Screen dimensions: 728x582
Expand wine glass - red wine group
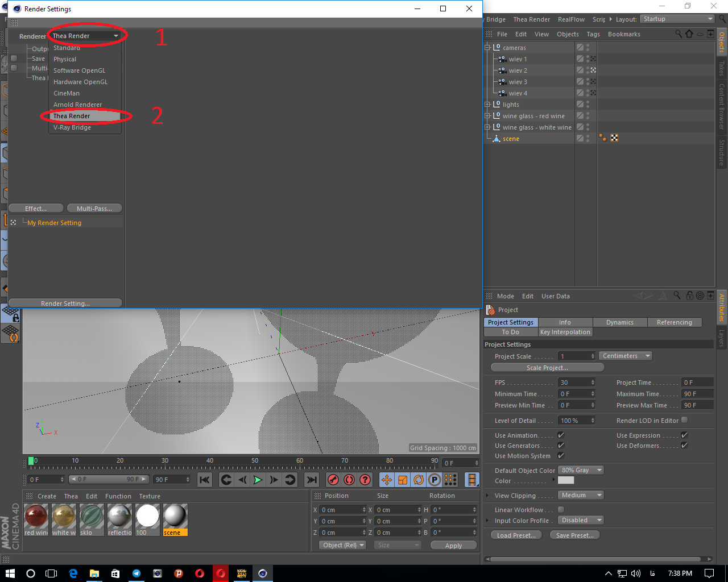(x=487, y=116)
